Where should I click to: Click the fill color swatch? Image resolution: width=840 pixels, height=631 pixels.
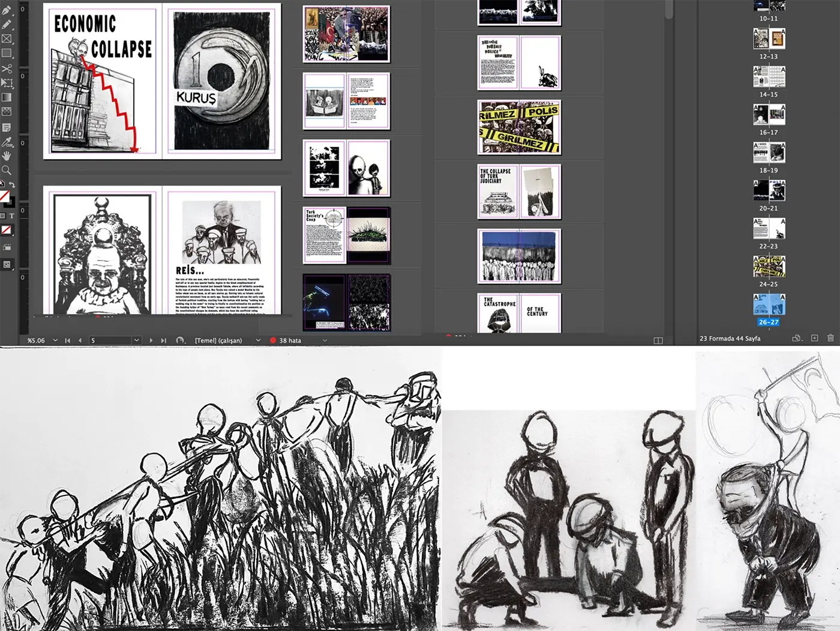click(4, 196)
